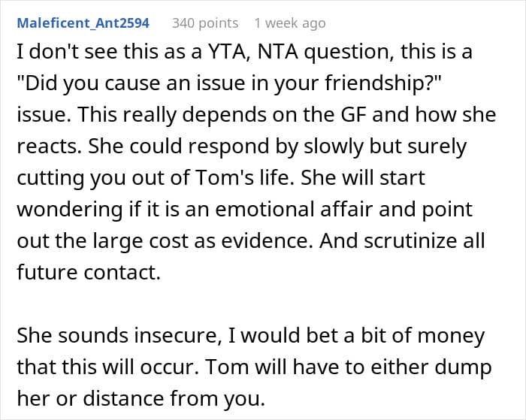Click the phrase distance from you
526x420 pixels.
tap(174, 398)
